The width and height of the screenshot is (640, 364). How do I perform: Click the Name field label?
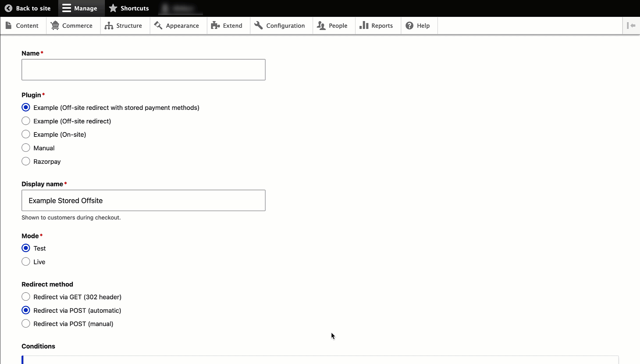click(x=30, y=53)
